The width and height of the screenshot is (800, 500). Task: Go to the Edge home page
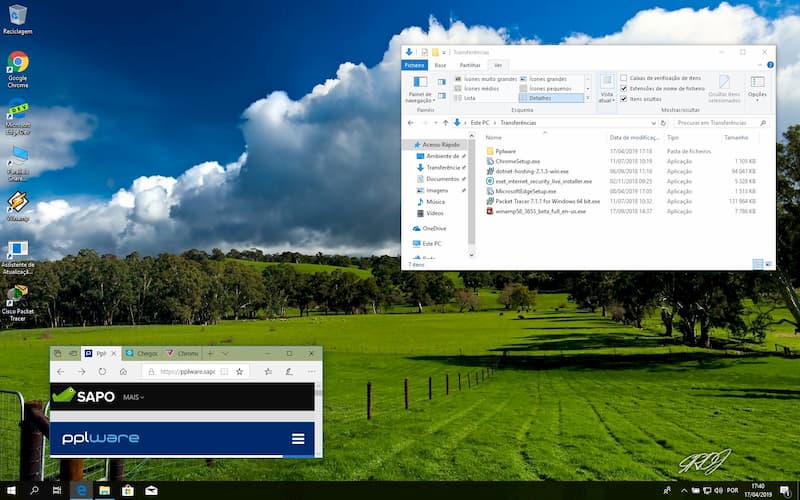(x=123, y=371)
